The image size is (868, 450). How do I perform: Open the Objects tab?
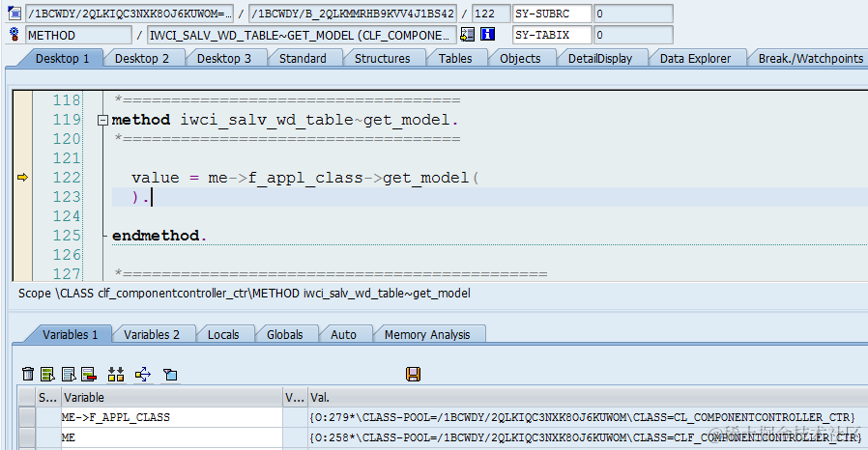tap(520, 59)
